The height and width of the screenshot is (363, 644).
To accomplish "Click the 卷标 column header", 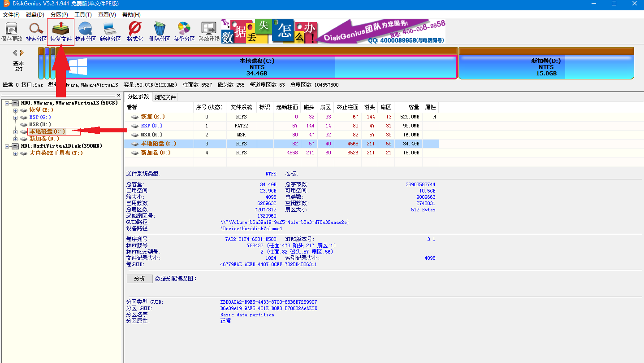I will tap(159, 107).
